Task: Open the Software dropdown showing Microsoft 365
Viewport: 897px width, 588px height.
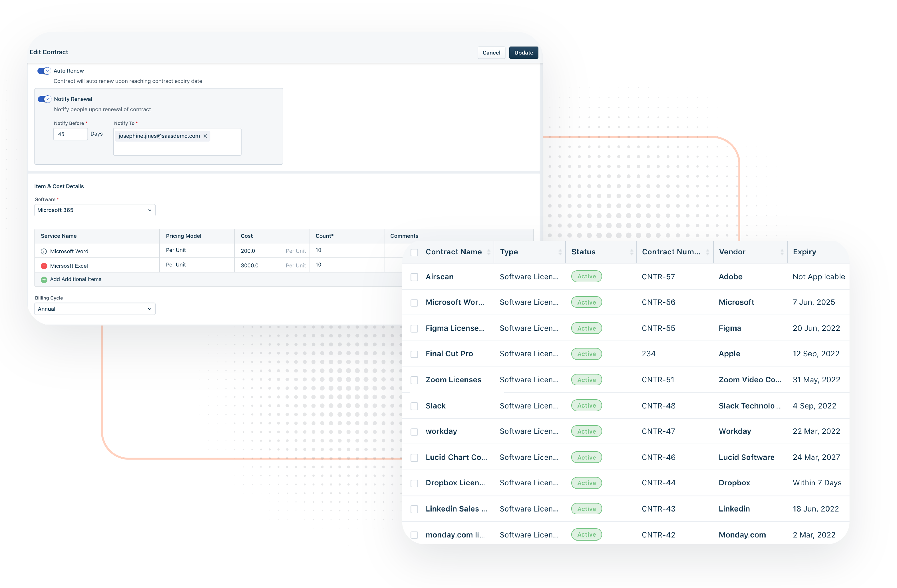Action: click(94, 210)
